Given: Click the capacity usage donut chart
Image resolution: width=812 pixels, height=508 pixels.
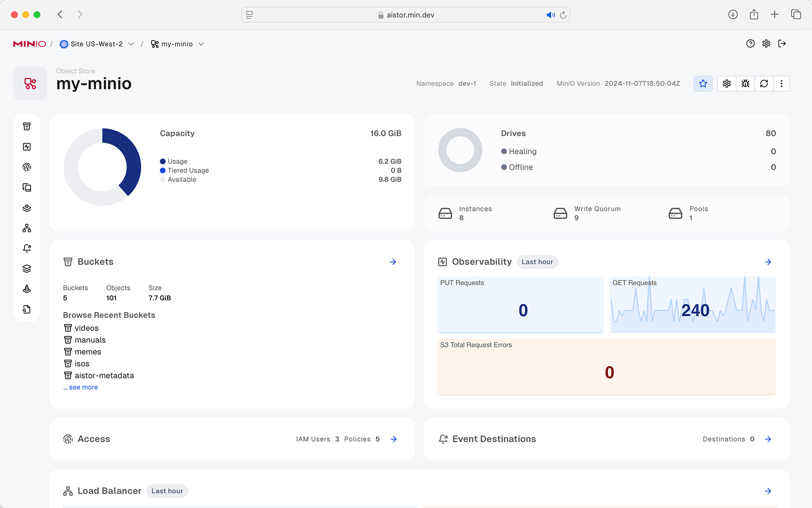Looking at the screenshot, I should point(102,167).
